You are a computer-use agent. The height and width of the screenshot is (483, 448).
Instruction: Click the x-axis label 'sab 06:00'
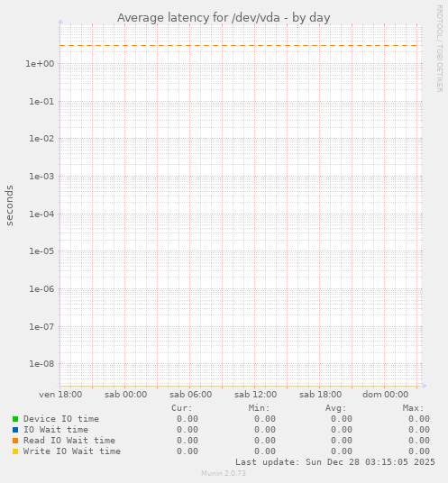point(191,395)
